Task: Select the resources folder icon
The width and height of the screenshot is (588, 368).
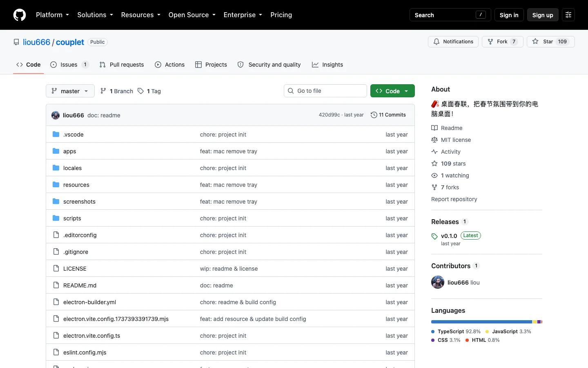Action: click(56, 185)
